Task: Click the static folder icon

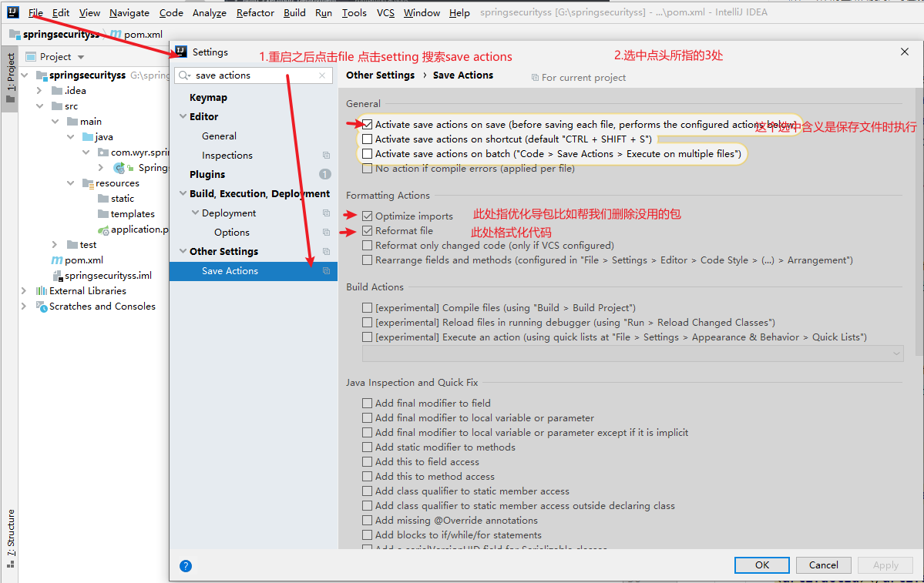Action: (x=103, y=199)
